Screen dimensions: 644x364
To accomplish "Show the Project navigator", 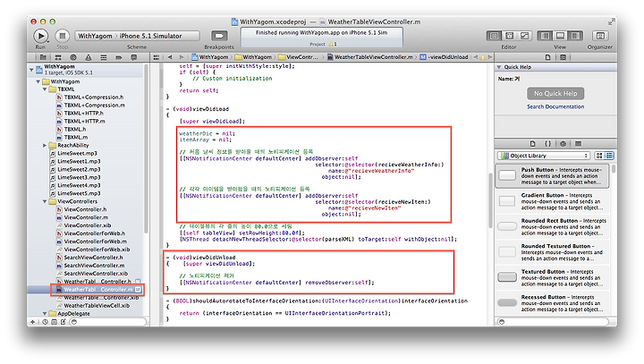I will pyautogui.click(x=43, y=57).
